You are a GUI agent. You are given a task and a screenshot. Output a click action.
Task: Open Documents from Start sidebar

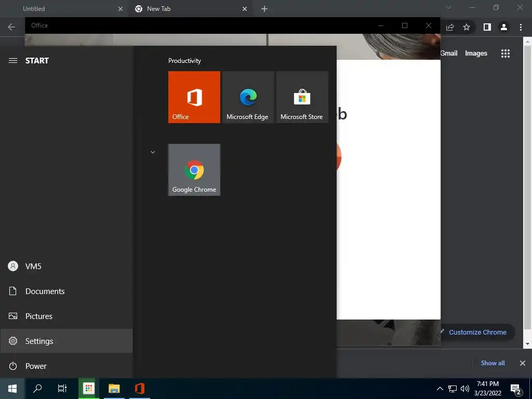tap(66, 291)
